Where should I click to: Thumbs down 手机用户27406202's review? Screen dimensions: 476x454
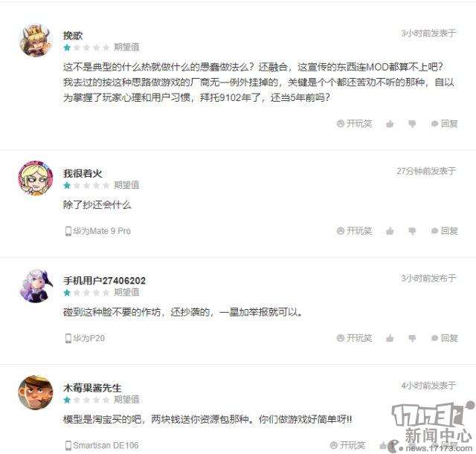(x=412, y=338)
